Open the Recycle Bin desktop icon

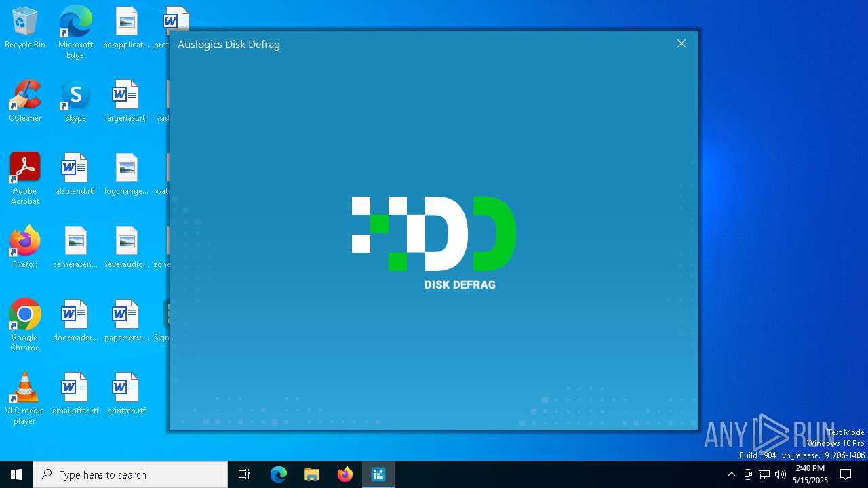pyautogui.click(x=25, y=28)
